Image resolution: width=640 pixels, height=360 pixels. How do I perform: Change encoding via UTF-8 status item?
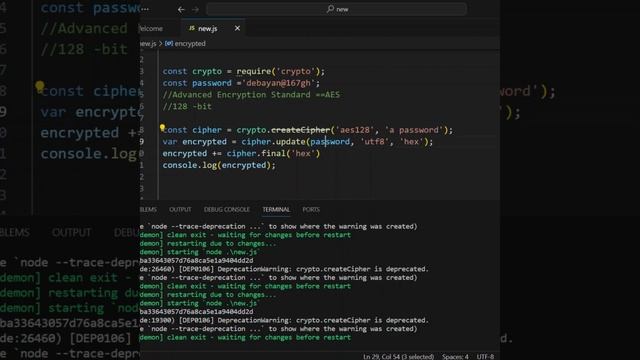[x=485, y=357]
